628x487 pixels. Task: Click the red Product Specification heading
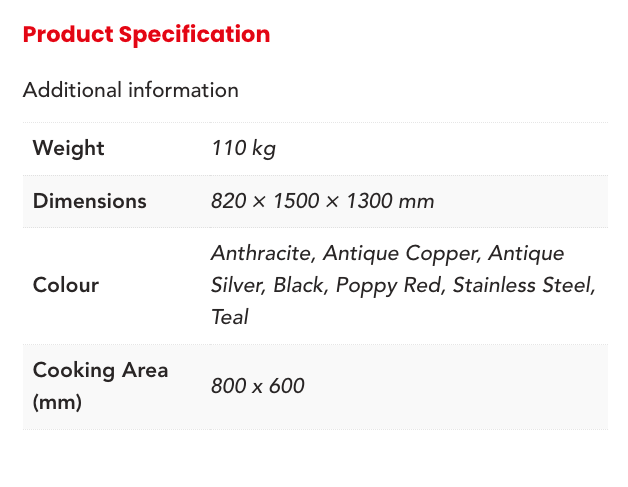146,34
